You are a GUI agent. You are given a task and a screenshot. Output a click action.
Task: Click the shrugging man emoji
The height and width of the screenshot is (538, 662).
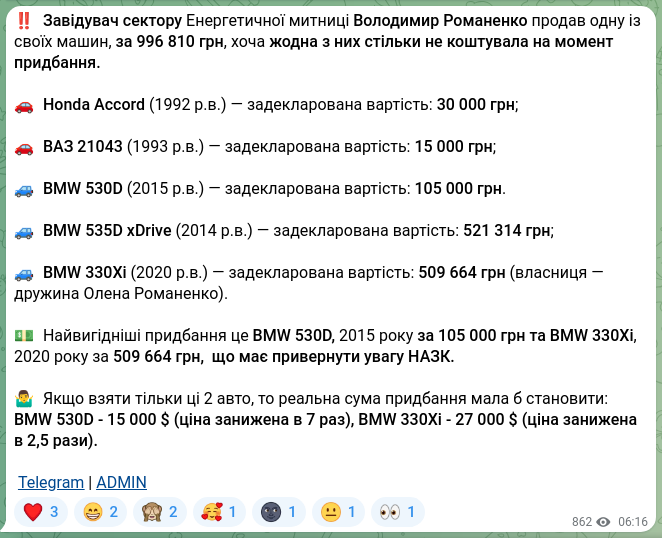24,399
